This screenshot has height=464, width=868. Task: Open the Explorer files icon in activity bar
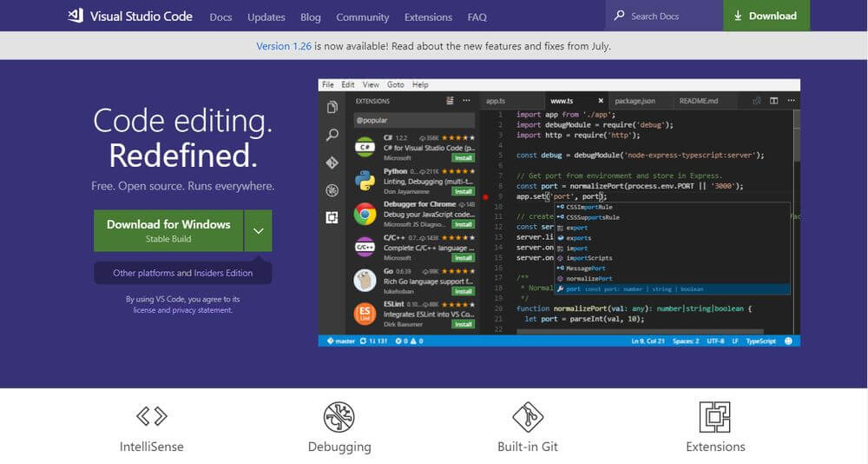click(332, 107)
